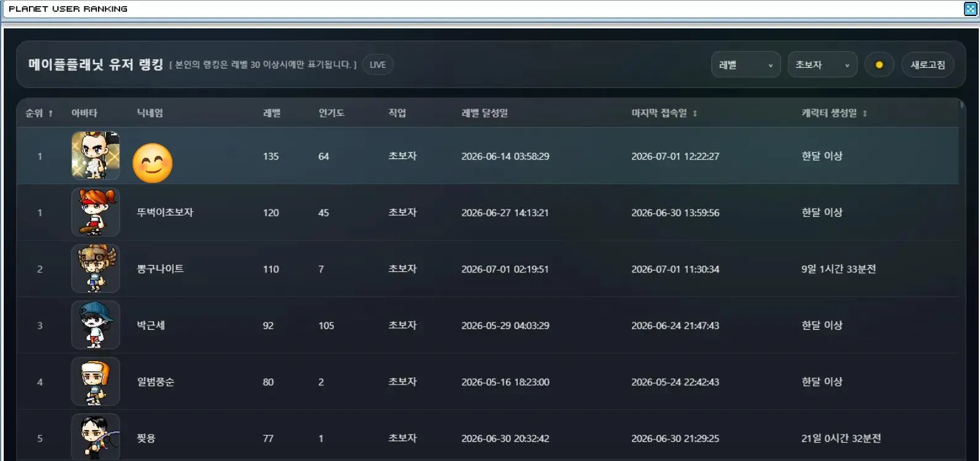This screenshot has height=461, width=980.
Task: Click creation time 21일 0시간 32분전
Action: click(x=841, y=439)
